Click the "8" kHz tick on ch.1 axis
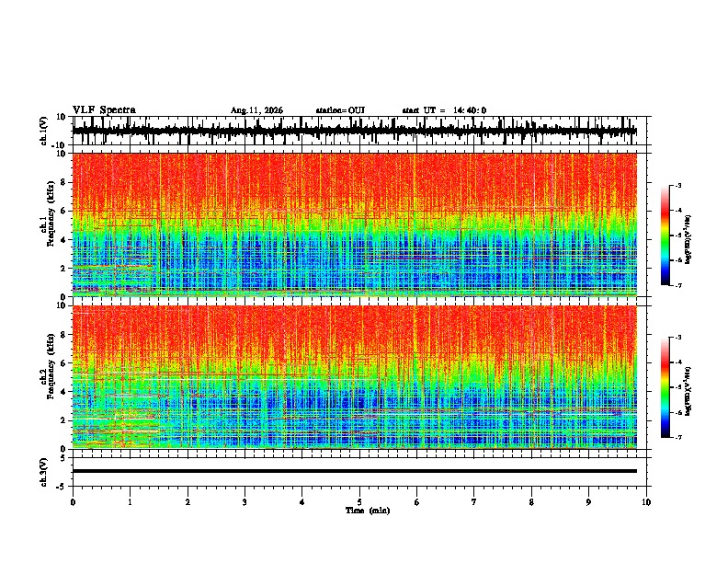This screenshot has width=728, height=563. (63, 182)
